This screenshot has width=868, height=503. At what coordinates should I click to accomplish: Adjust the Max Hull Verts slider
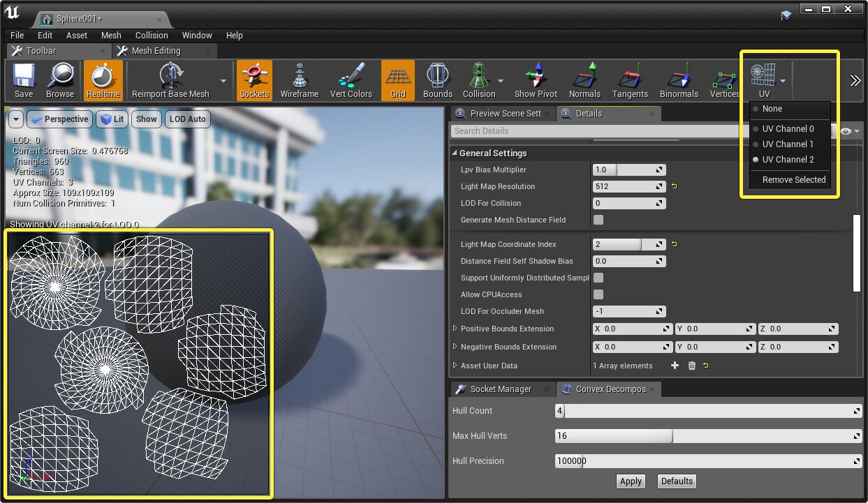tap(707, 436)
